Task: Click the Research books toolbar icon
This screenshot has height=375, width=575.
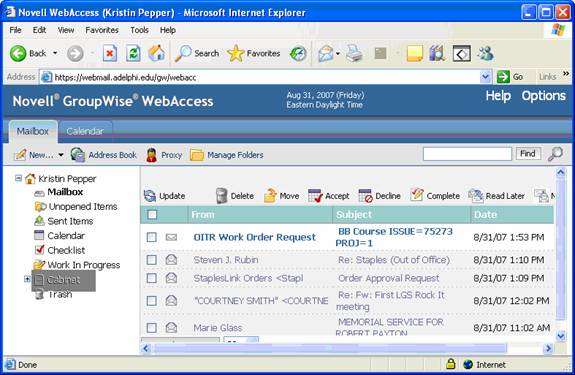Action: 437,54
